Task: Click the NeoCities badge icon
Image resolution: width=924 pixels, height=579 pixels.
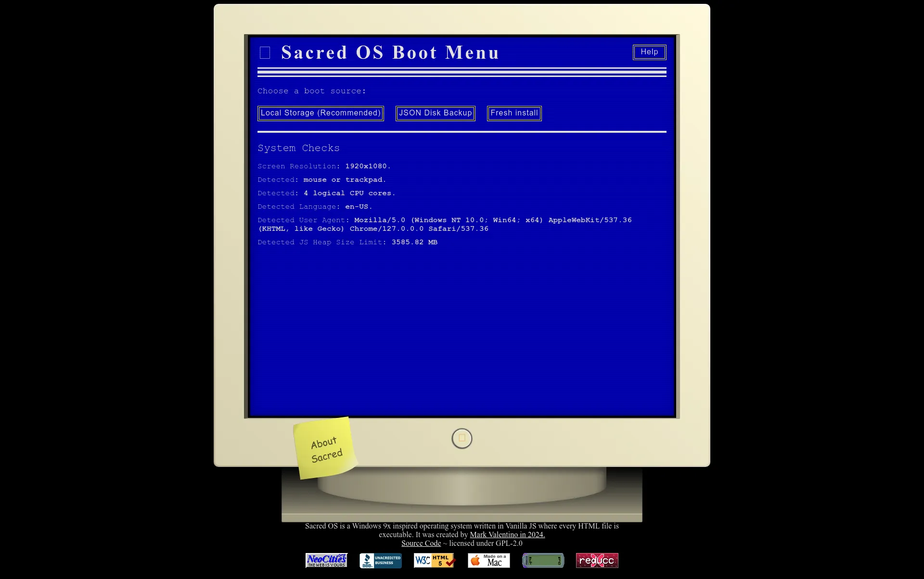Action: pyautogui.click(x=326, y=560)
